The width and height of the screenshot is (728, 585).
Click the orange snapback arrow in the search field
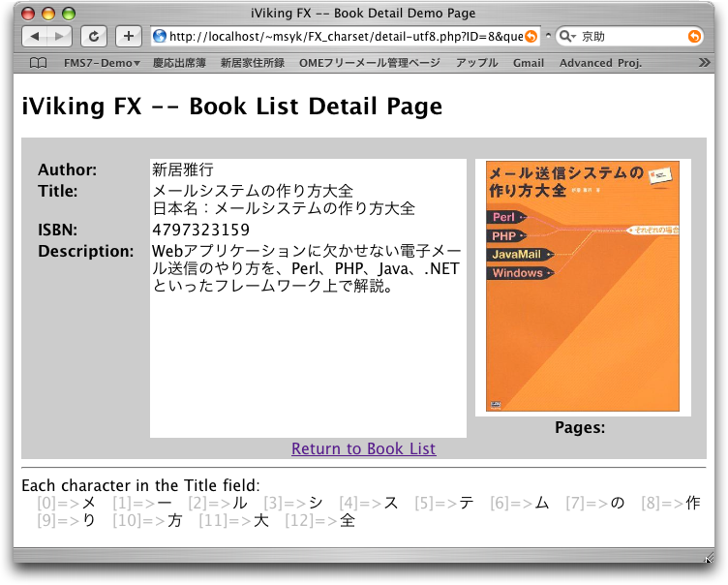(x=694, y=37)
